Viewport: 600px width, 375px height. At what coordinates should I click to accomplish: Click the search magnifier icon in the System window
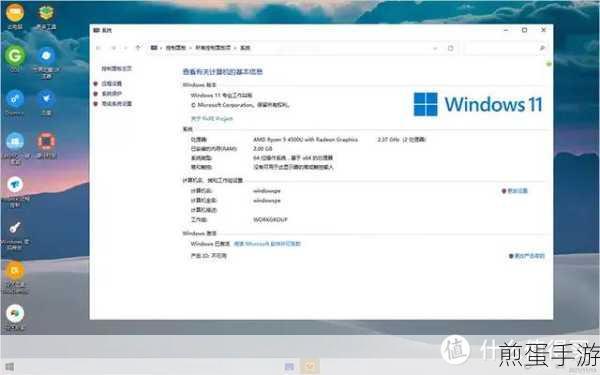[542, 48]
